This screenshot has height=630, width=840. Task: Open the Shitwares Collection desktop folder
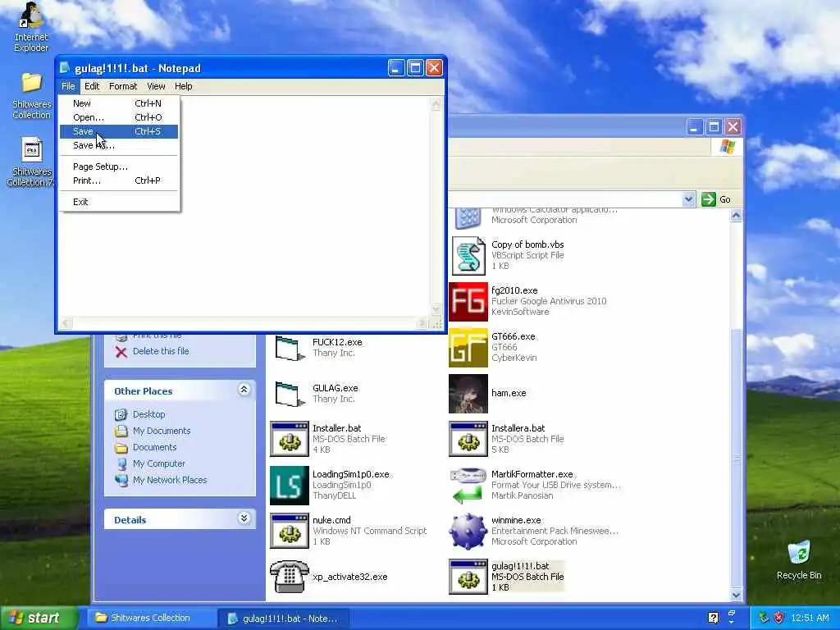(x=32, y=95)
